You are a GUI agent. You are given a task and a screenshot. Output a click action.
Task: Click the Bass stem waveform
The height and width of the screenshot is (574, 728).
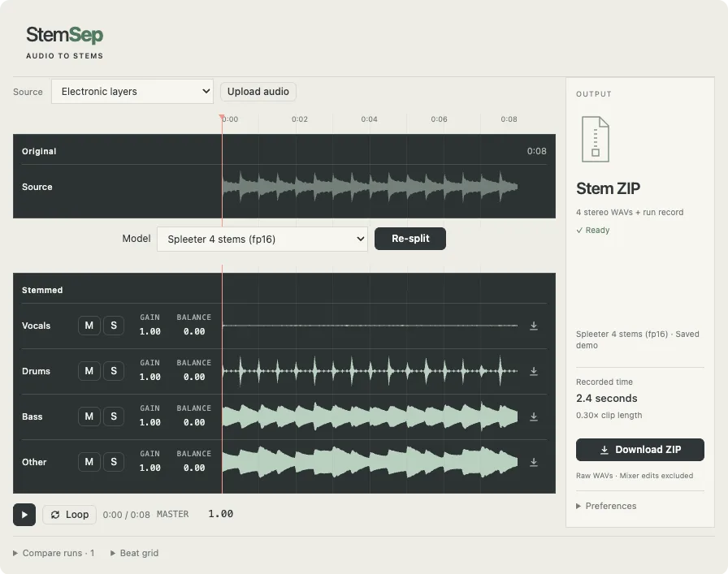pyautogui.click(x=370, y=416)
